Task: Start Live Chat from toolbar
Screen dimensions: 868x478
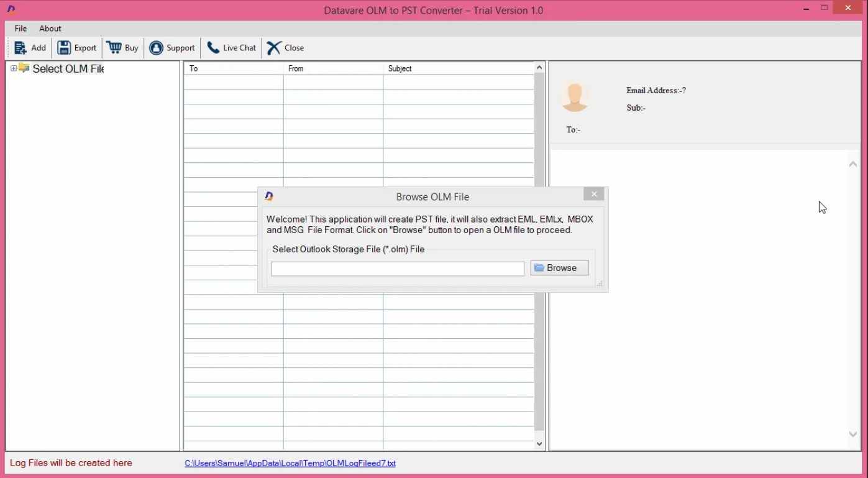Action: pos(232,48)
